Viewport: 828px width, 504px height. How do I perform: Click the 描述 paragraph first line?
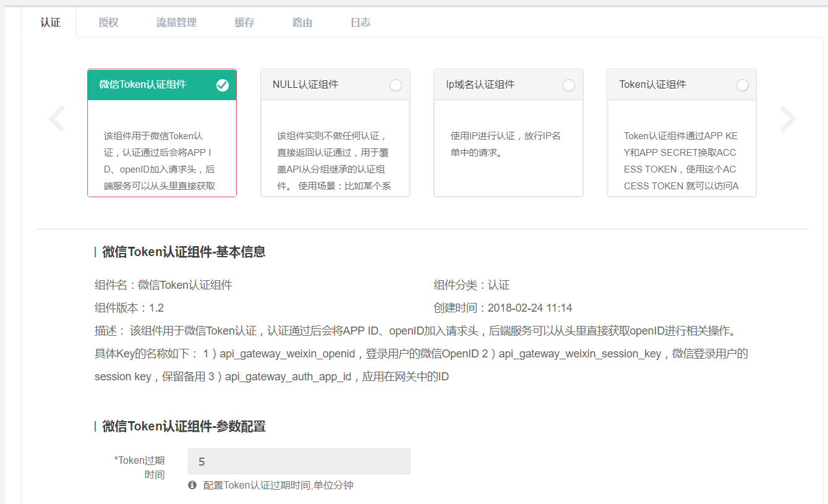pyautogui.click(x=416, y=331)
